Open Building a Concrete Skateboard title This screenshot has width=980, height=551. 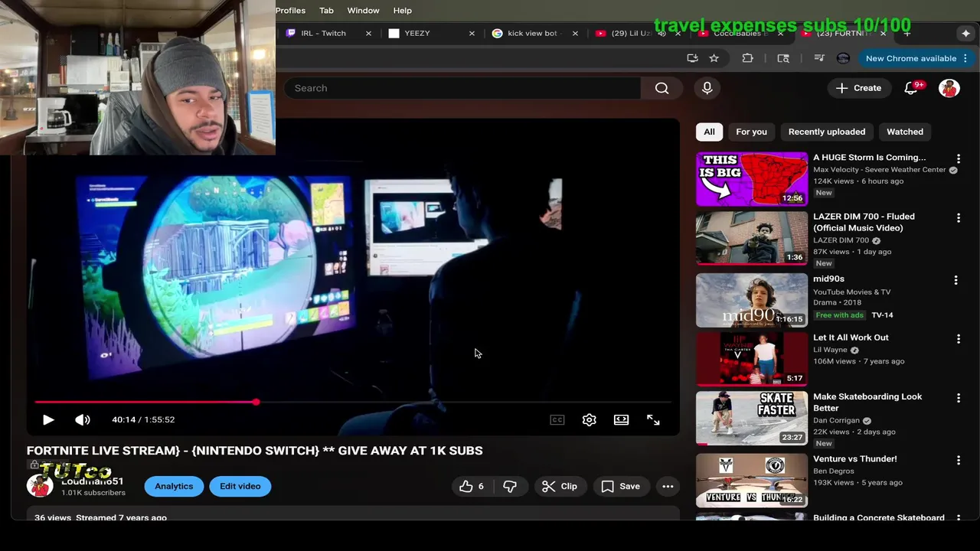coord(879,517)
